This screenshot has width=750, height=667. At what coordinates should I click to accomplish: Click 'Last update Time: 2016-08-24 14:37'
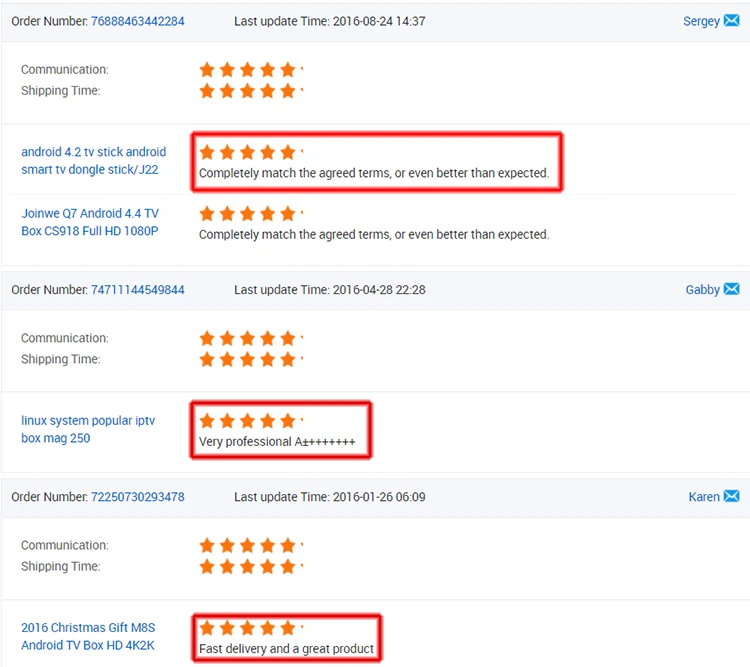pyautogui.click(x=330, y=21)
